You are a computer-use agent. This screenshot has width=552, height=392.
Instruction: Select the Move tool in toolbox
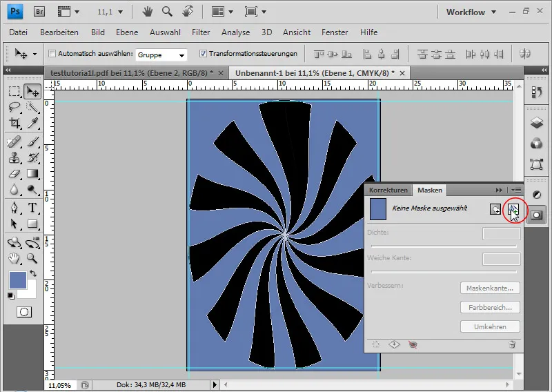[32, 92]
